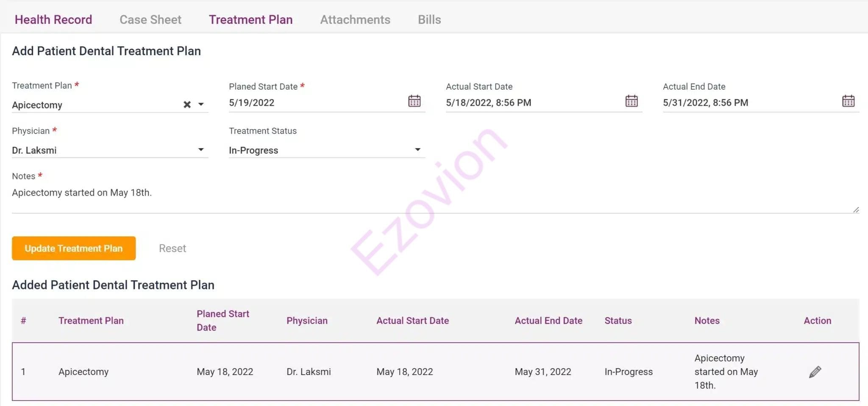Open the Actual End Date calendar icon
868x406 pixels.
click(x=848, y=101)
